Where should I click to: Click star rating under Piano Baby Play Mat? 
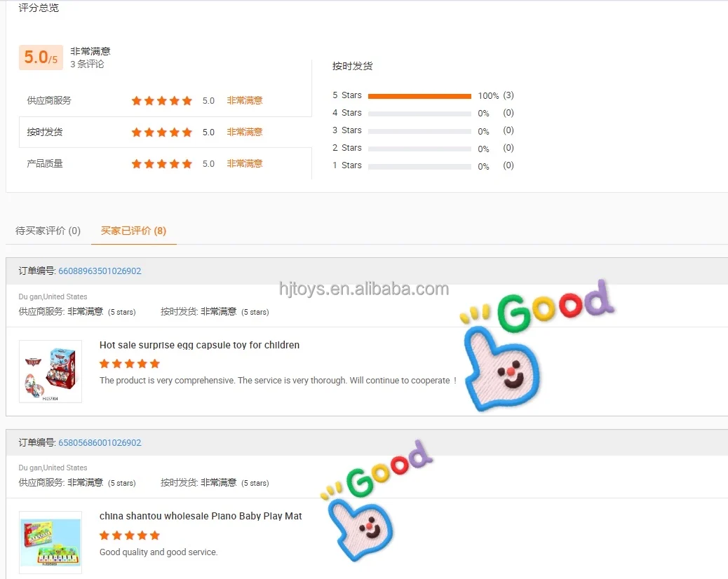click(x=130, y=536)
